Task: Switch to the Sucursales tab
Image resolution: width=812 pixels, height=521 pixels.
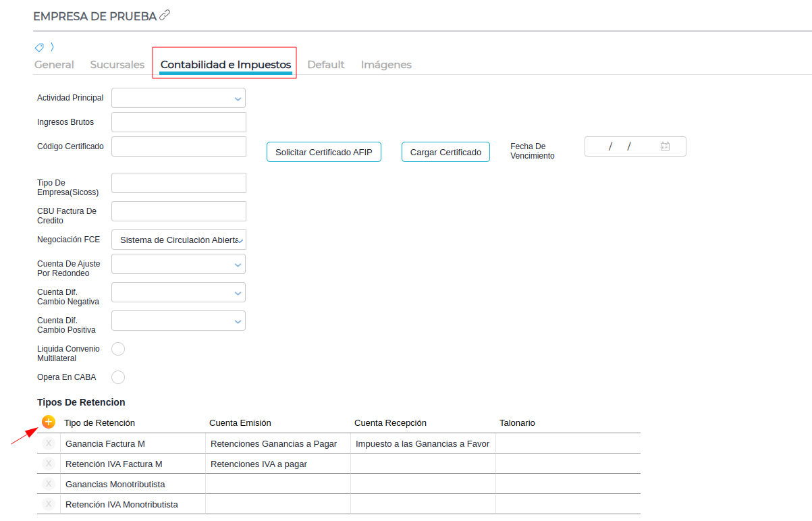Action: 117,65
